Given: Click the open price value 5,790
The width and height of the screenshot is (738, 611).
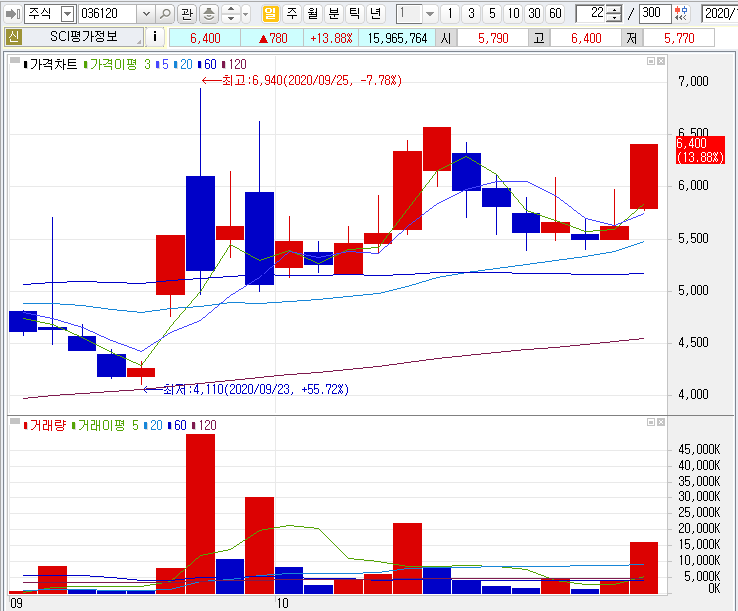Looking at the screenshot, I should coord(493,38).
